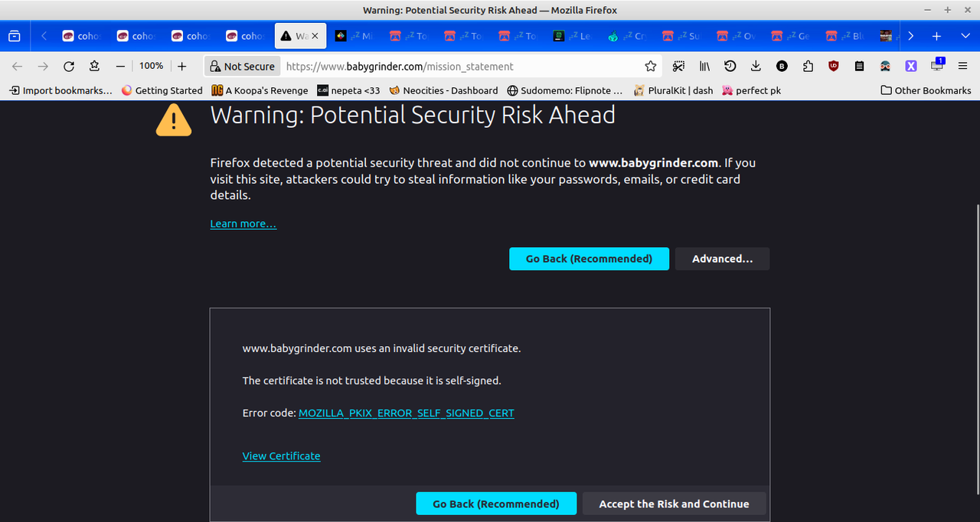
Task: Open the View Certificate link
Action: tap(282, 455)
